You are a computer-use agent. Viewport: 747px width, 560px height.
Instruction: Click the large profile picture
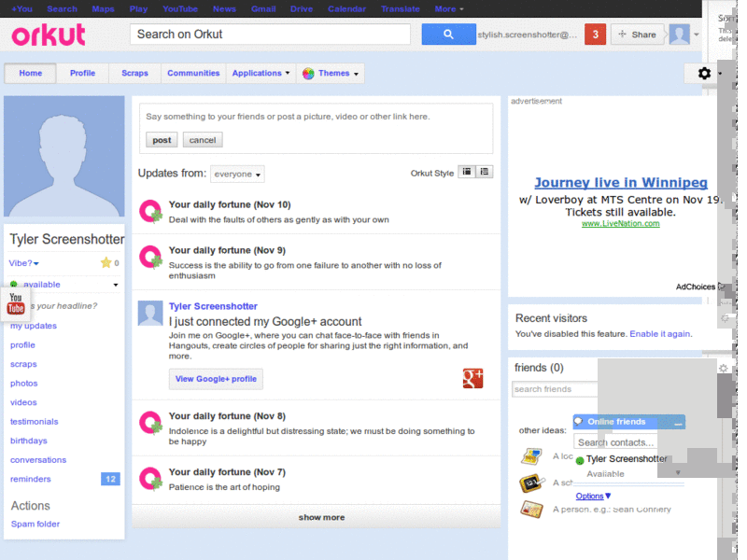[x=64, y=156]
